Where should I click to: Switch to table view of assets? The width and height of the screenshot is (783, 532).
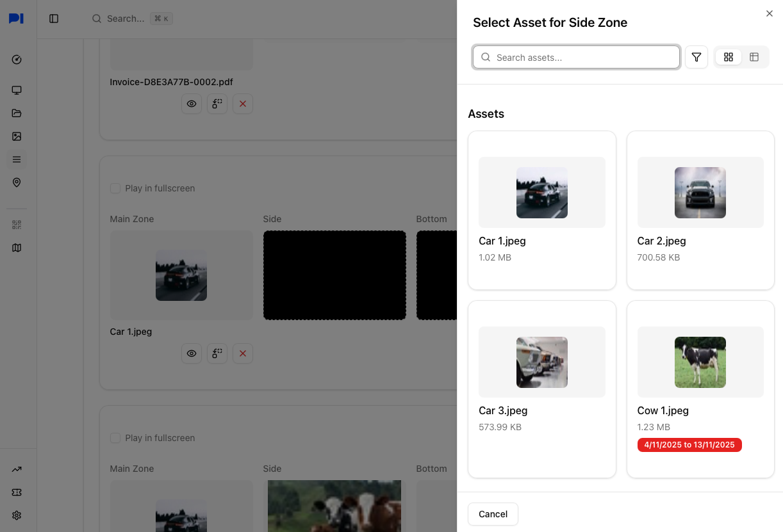click(x=754, y=57)
